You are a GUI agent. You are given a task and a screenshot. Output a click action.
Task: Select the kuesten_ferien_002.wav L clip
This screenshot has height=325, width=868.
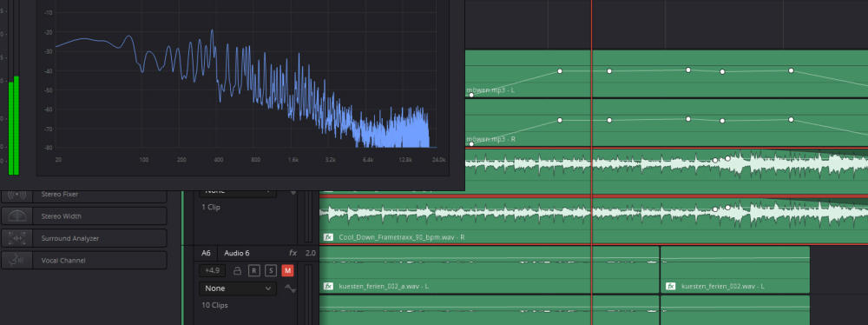pyautogui.click(x=735, y=269)
